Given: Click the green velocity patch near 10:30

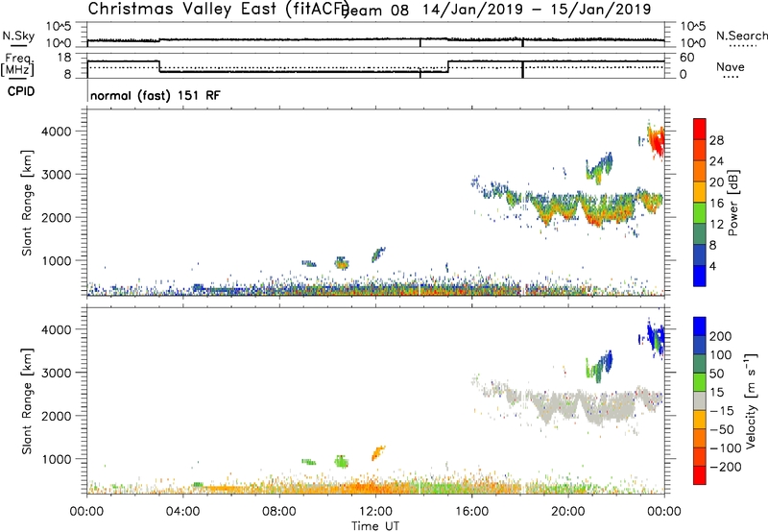Looking at the screenshot, I should 342,461.
